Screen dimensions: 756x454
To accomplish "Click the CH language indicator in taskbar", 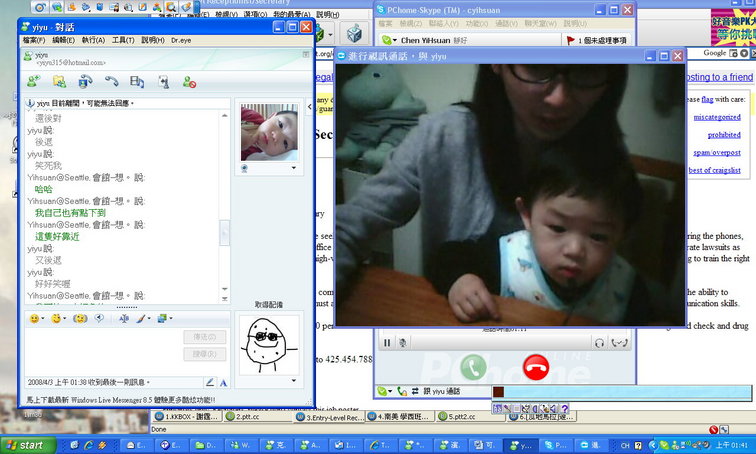I will (x=624, y=446).
